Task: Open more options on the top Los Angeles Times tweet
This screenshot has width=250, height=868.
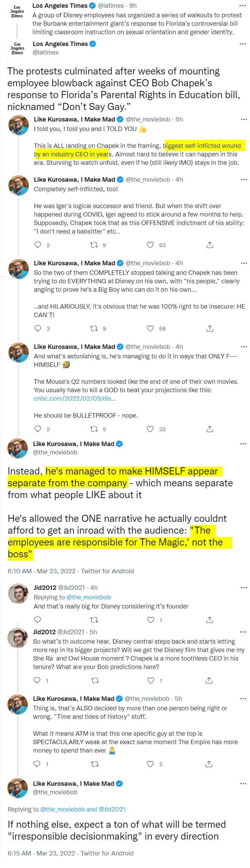Action: coord(243,6)
